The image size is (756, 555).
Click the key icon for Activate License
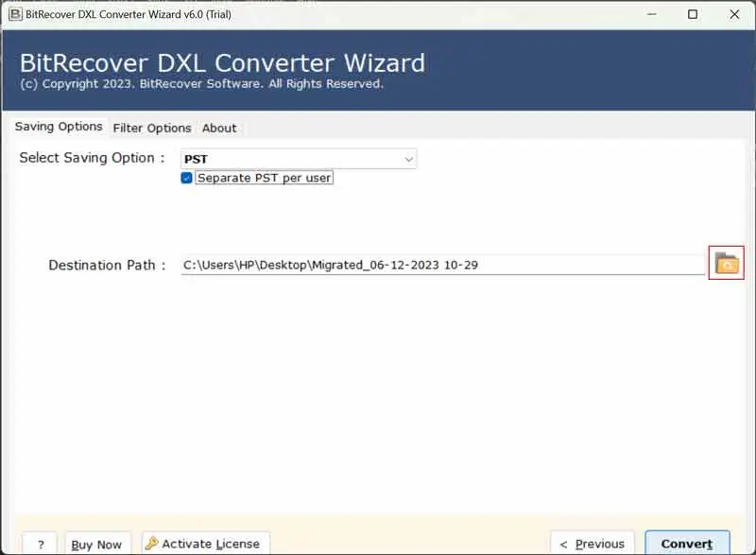(151, 544)
